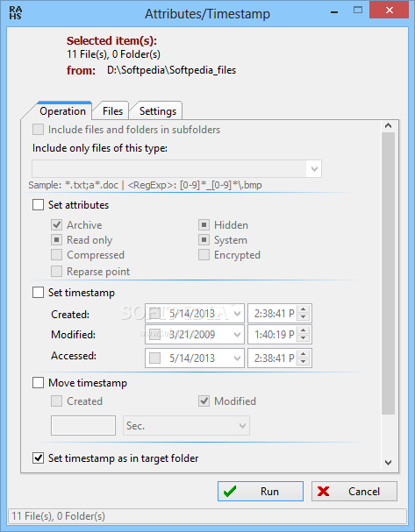
Task: Click the green checkmark icon on Run
Action: (x=230, y=492)
